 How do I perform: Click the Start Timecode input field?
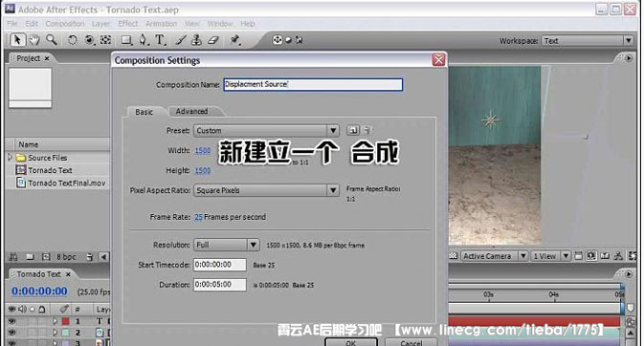point(220,265)
